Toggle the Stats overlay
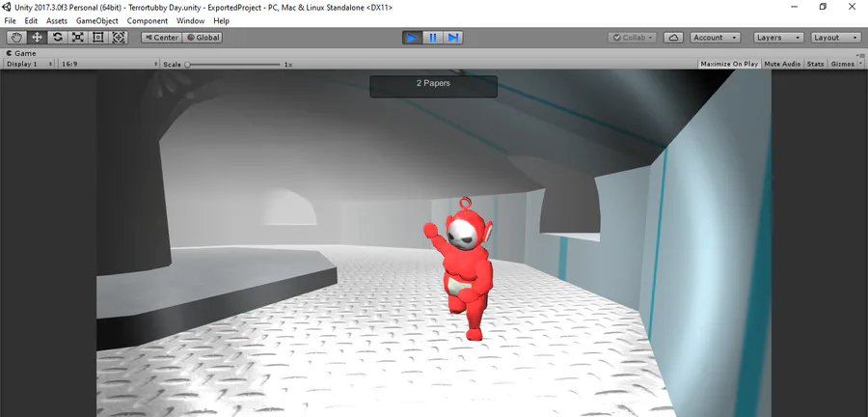 click(x=815, y=65)
